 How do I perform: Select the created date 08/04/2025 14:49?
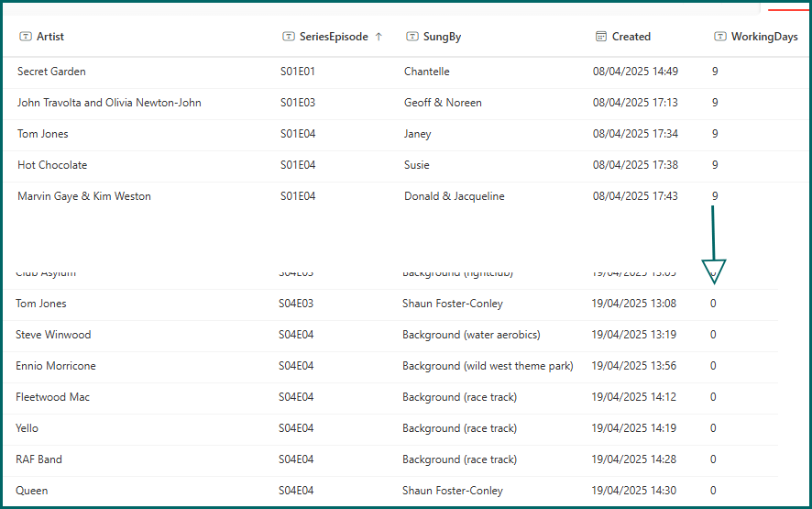point(635,72)
